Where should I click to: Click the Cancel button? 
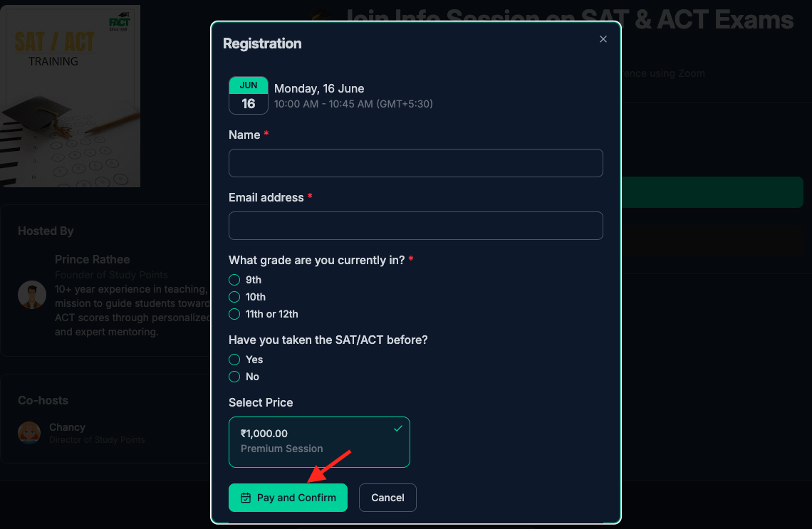coord(388,498)
